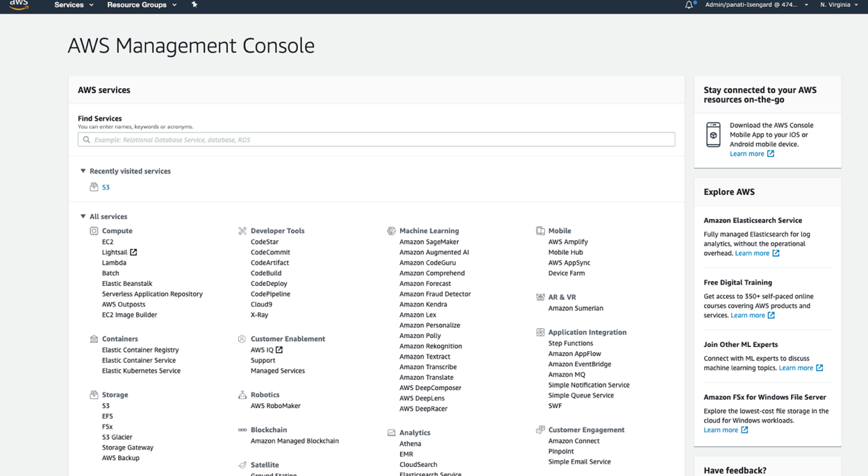Open the pin shortcuts icon in navbar
This screenshot has width=868, height=476.
(194, 5)
